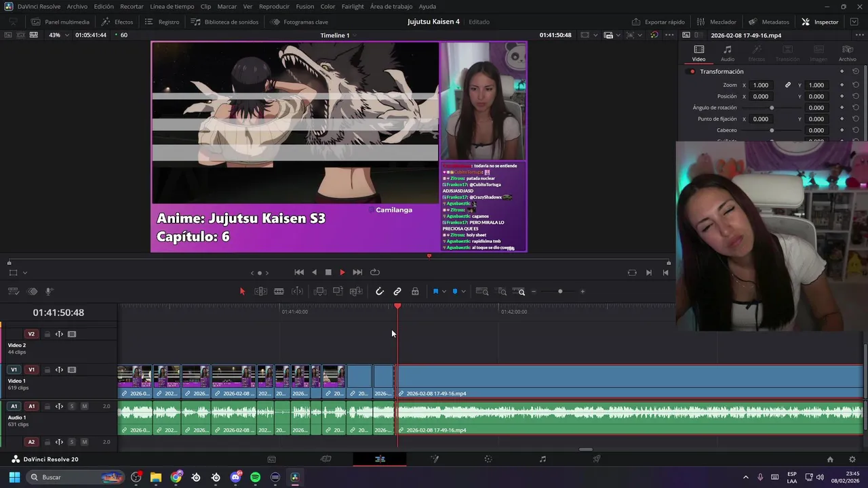Click the red playhead on timeline ruler
868x488 pixels.
[397, 306]
